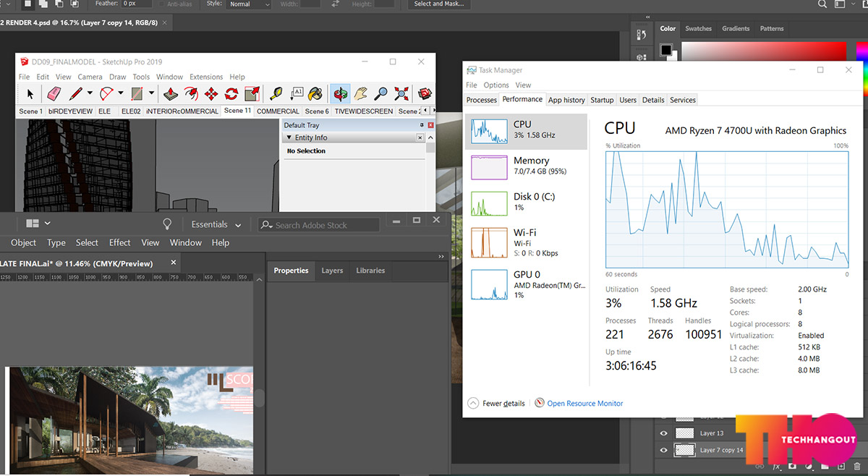Open the Camera menu in SketchUp
Screen dimensions: 868x476
pyautogui.click(x=90, y=77)
